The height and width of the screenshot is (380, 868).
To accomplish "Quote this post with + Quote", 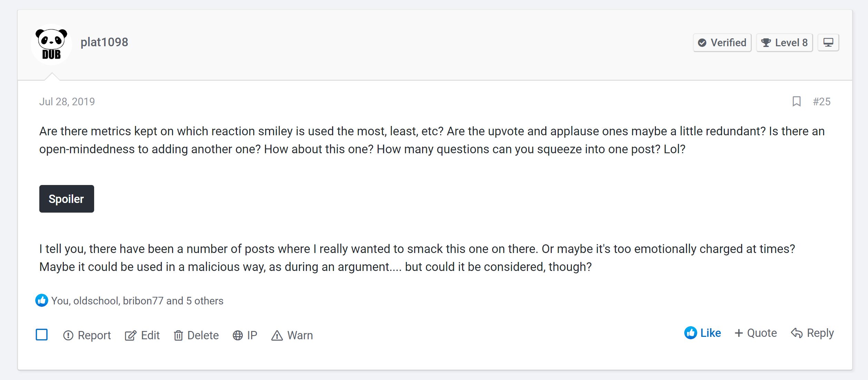I will point(756,333).
